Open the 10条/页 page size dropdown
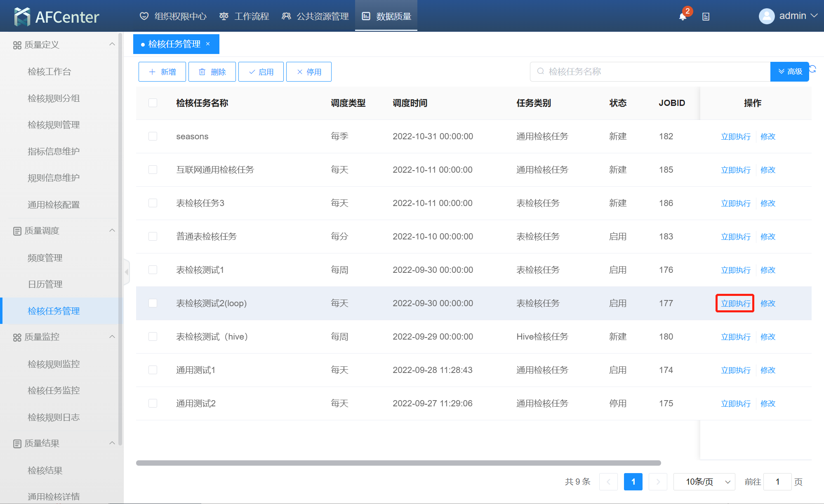The image size is (824, 504). [x=704, y=482]
